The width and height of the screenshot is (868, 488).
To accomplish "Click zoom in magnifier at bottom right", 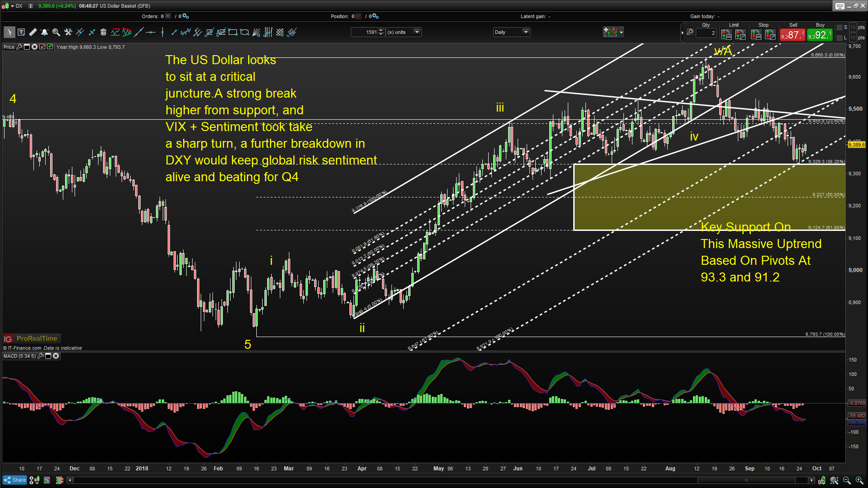I will pyautogui.click(x=859, y=480).
